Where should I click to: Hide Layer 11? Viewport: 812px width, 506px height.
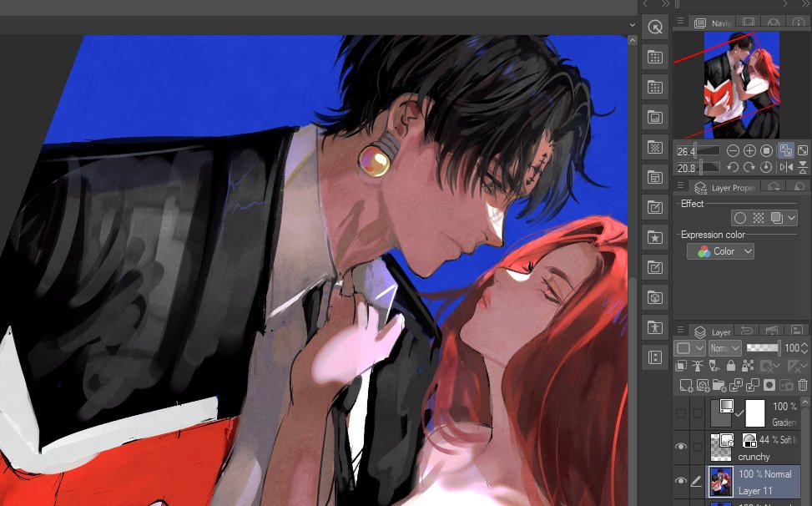tap(681, 481)
